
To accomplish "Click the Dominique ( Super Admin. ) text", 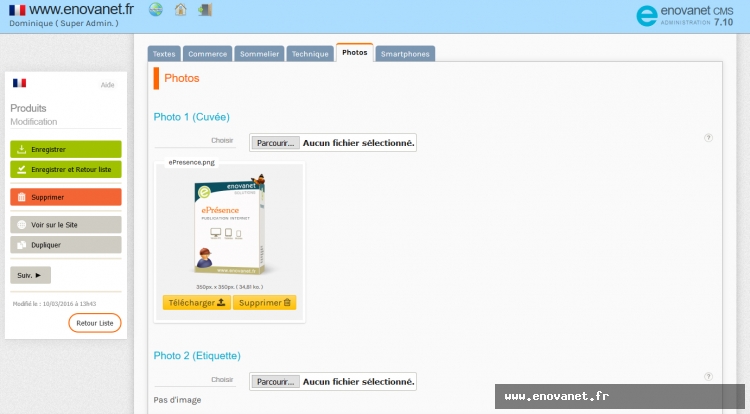I will click(x=64, y=23).
